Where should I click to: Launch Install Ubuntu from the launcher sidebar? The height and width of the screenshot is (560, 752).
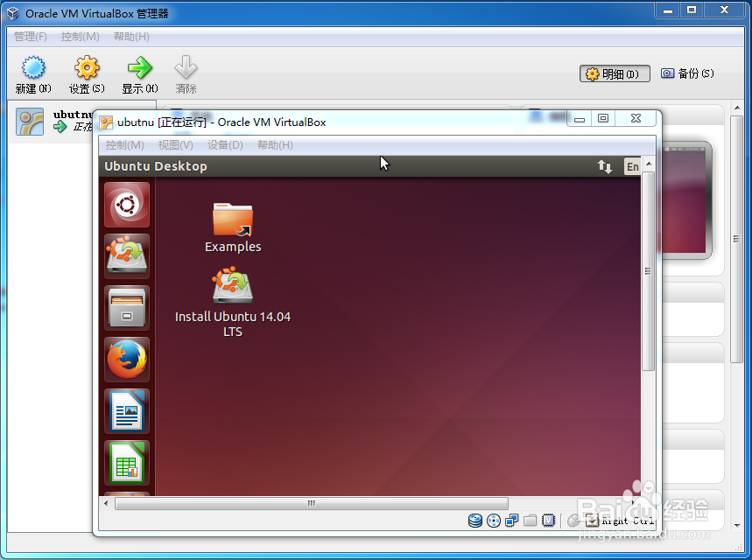(x=127, y=256)
